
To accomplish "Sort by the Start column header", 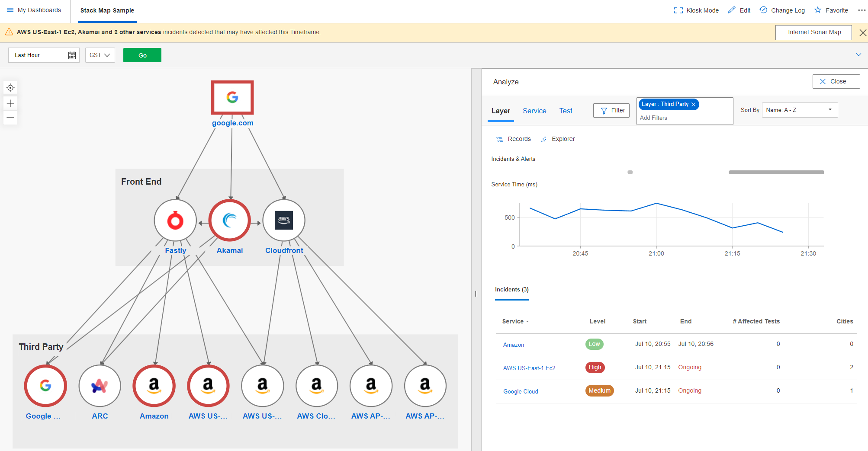I will pos(640,321).
